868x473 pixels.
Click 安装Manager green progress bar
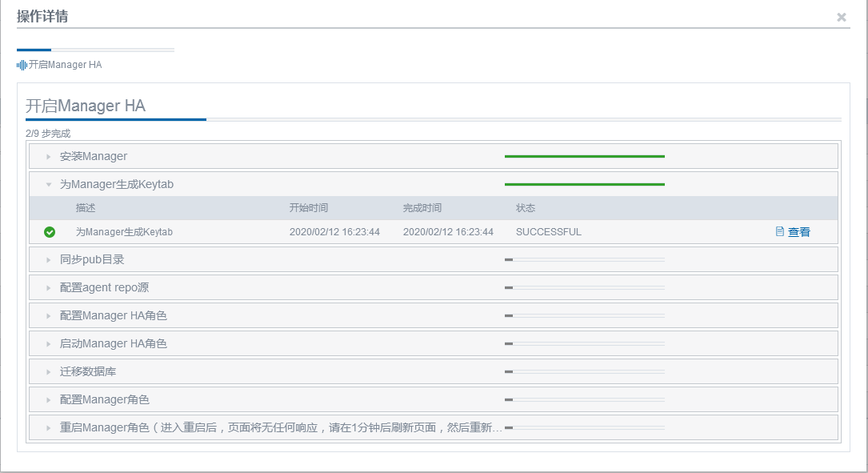(x=585, y=157)
